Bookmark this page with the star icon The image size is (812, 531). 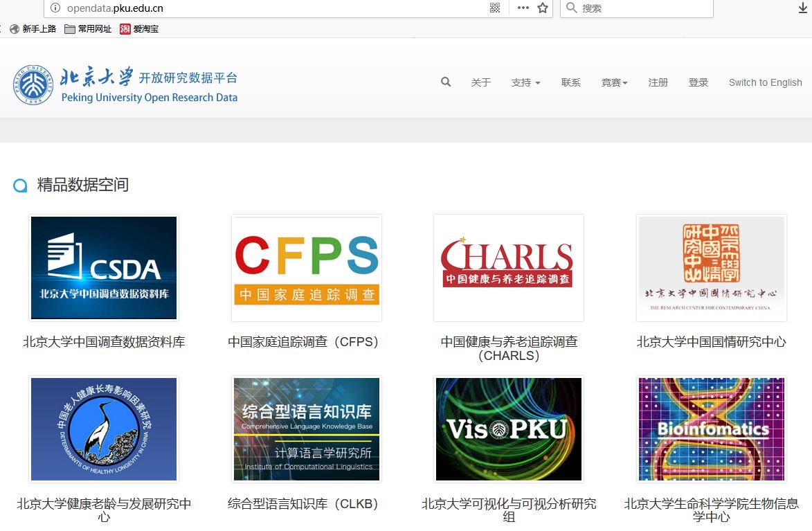point(543,8)
